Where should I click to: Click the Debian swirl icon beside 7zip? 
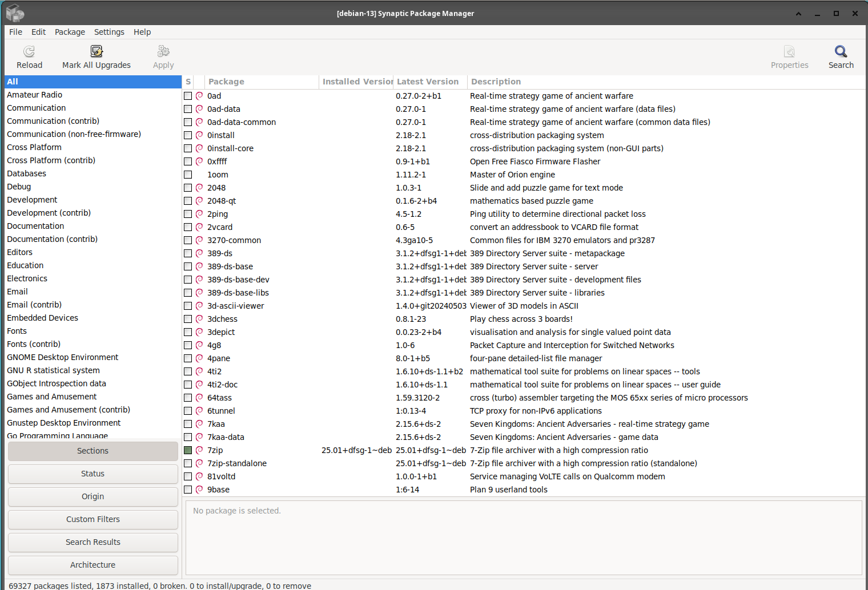tap(199, 450)
